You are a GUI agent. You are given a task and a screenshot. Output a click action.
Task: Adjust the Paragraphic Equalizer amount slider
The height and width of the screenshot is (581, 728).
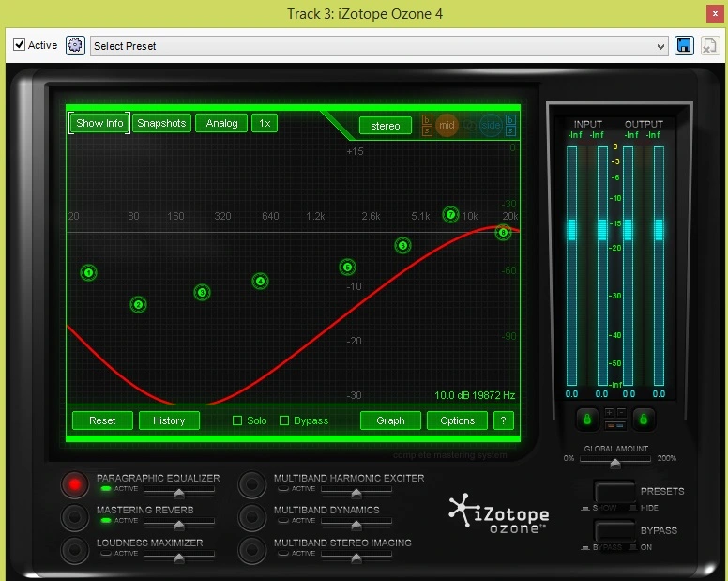[x=179, y=492]
